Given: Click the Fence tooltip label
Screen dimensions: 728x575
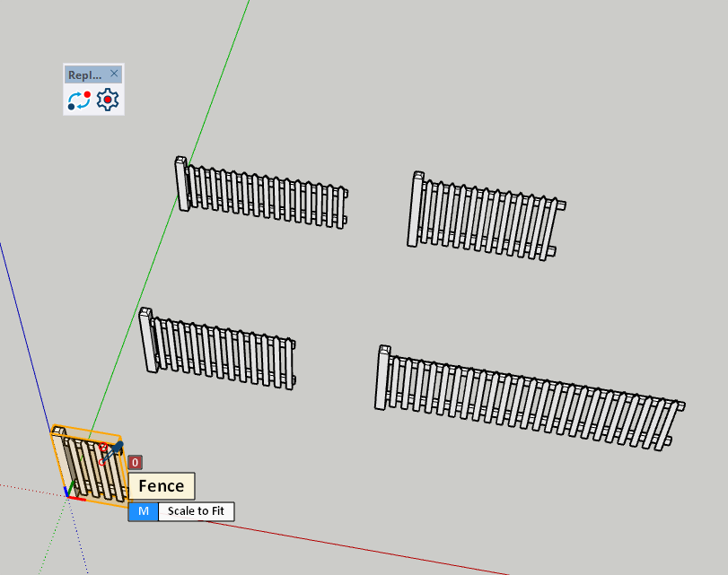Looking at the screenshot, I should (162, 486).
